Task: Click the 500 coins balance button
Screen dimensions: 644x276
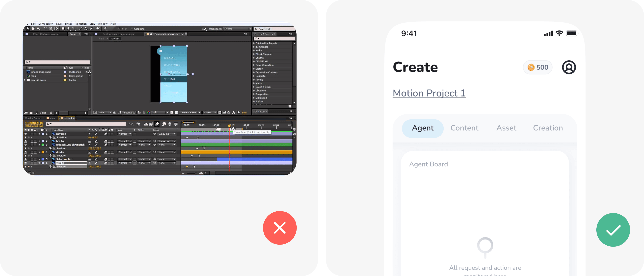Action: [538, 67]
